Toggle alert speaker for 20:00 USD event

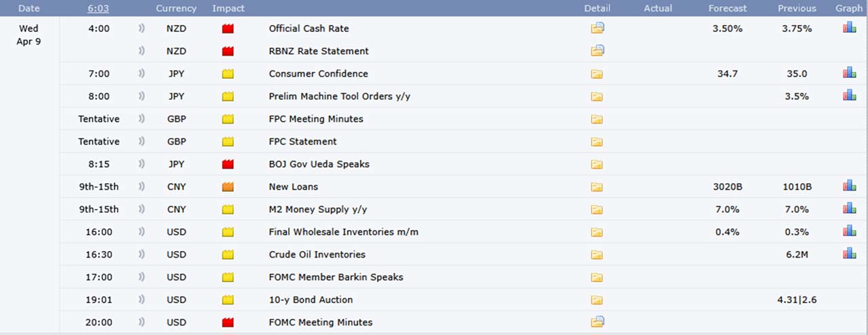[x=142, y=322]
